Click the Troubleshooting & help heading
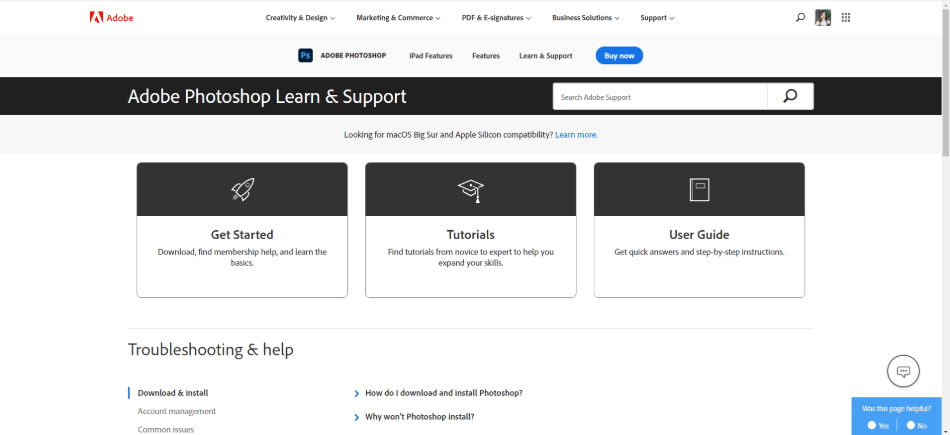950x435 pixels. pyautogui.click(x=211, y=350)
